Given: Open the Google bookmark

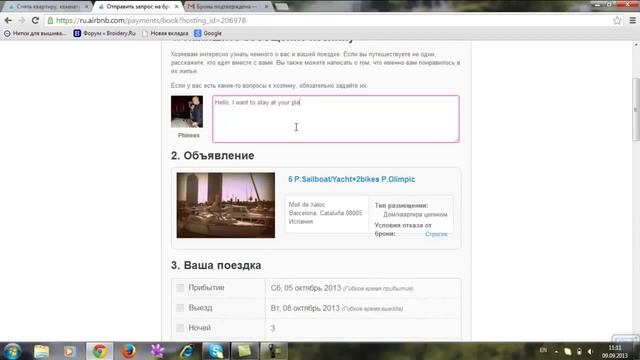Looking at the screenshot, I should click(x=208, y=33).
